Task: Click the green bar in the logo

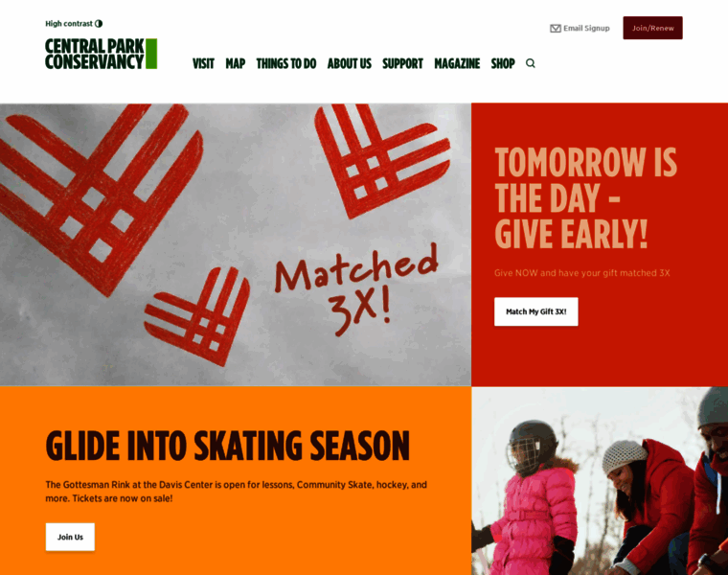Action: 151,54
